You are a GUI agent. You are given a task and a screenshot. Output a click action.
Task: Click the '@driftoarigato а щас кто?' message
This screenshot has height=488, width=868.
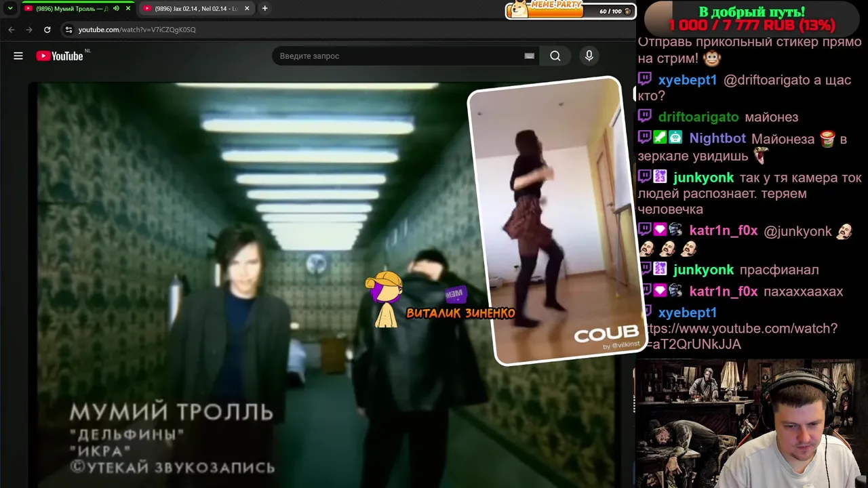(745, 88)
